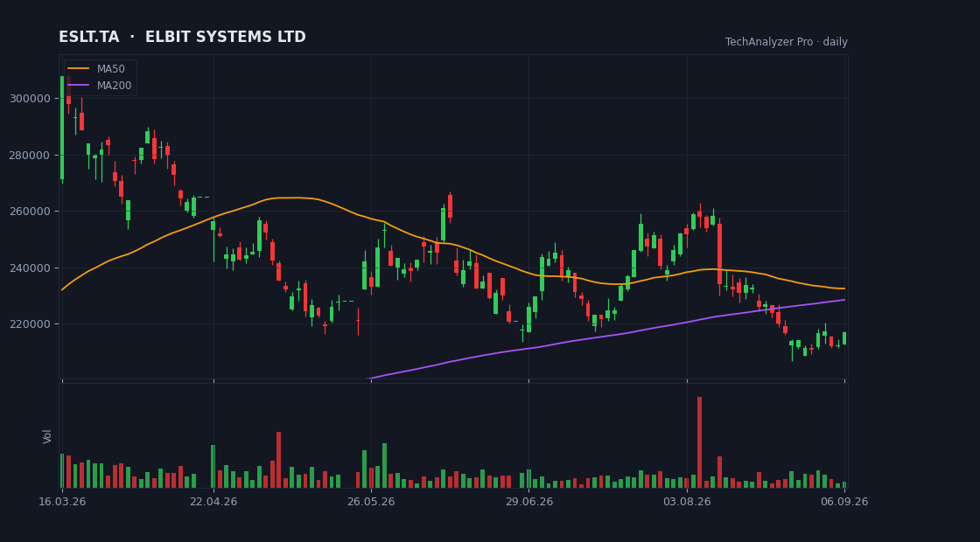This screenshot has width=980, height=542.
Task: Click the 22.04.26 date axis label
Action: (213, 502)
